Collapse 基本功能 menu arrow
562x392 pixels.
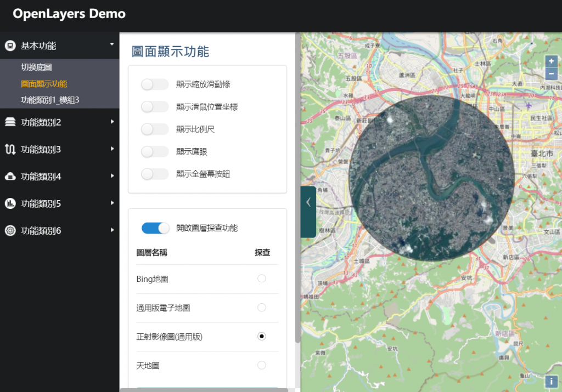coord(112,44)
